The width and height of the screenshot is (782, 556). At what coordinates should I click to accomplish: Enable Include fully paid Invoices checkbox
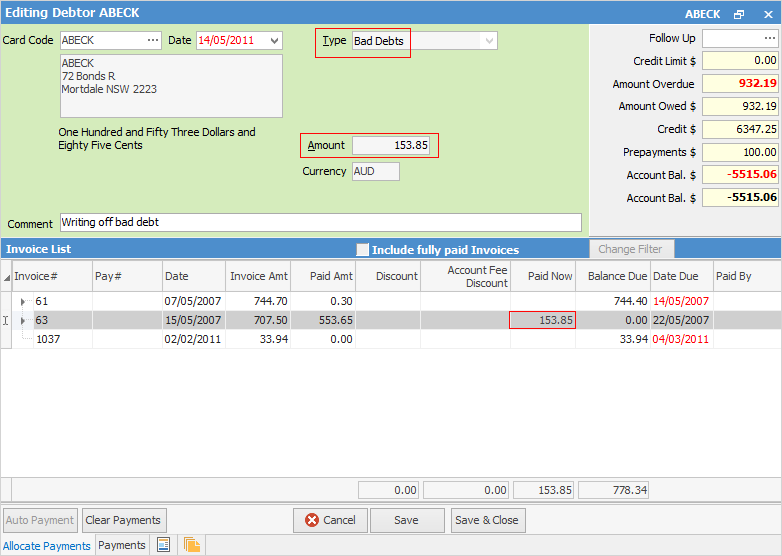pyautogui.click(x=363, y=249)
